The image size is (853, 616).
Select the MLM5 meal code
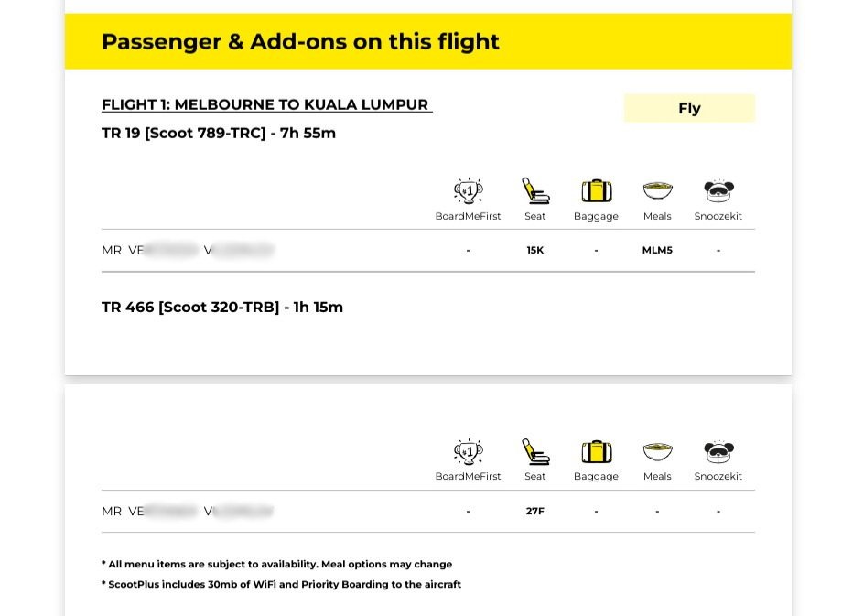(x=657, y=250)
